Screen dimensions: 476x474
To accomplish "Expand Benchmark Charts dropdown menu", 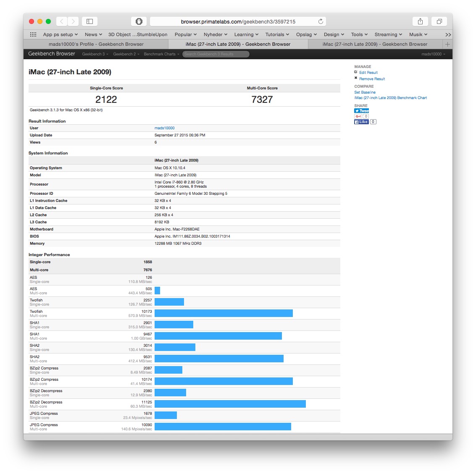I will pos(161,54).
